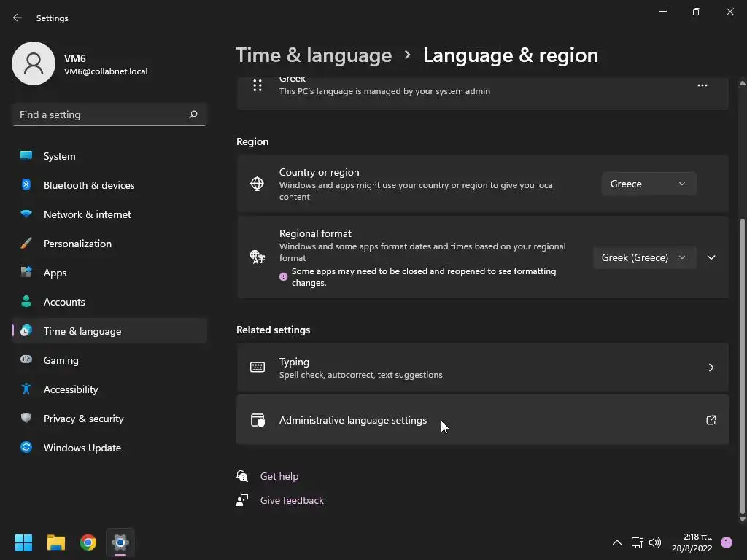Expand the Regional format section chevron

[711, 257]
